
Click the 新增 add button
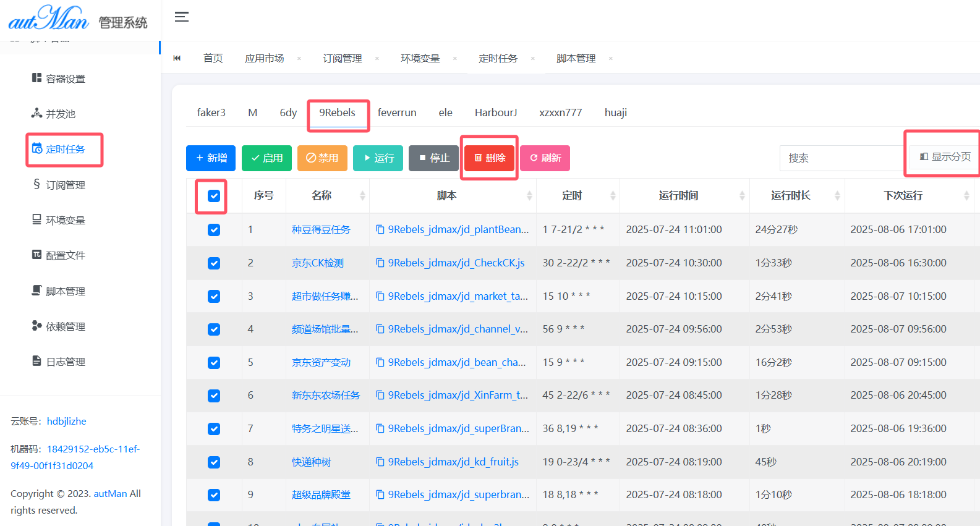coord(211,158)
